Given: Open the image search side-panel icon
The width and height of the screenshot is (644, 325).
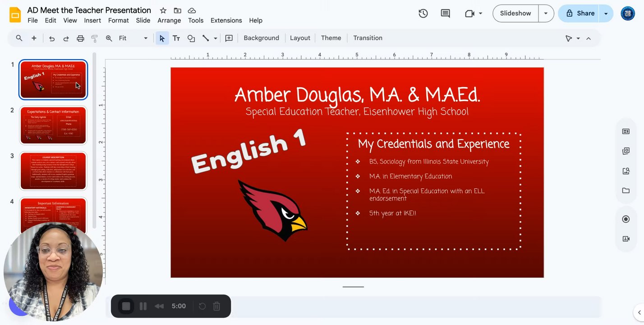Looking at the screenshot, I should (626, 171).
